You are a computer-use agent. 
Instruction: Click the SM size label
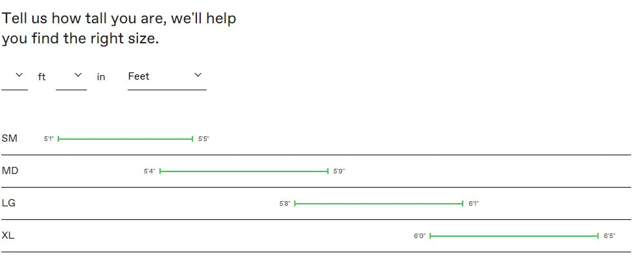coord(10,138)
